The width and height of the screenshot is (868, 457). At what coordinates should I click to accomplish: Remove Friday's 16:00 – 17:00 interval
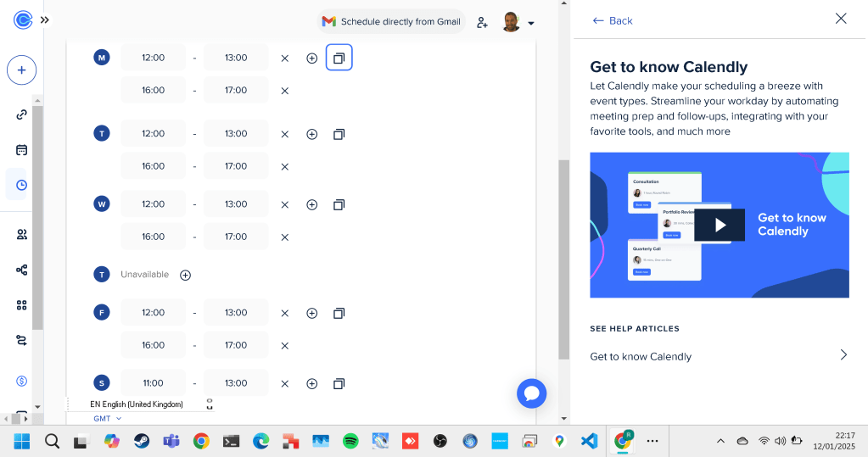(284, 346)
